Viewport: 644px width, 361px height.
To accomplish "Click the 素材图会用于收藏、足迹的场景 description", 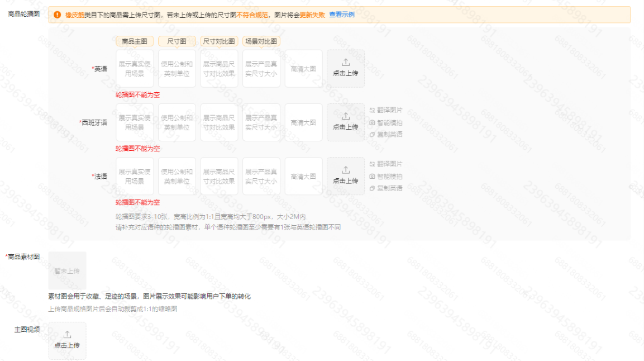I will click(x=150, y=296).
